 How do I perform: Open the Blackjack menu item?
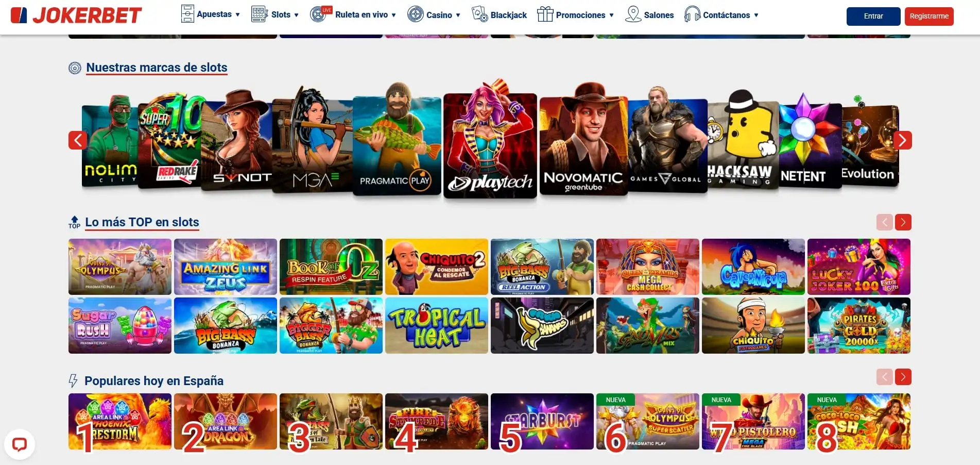pos(500,15)
